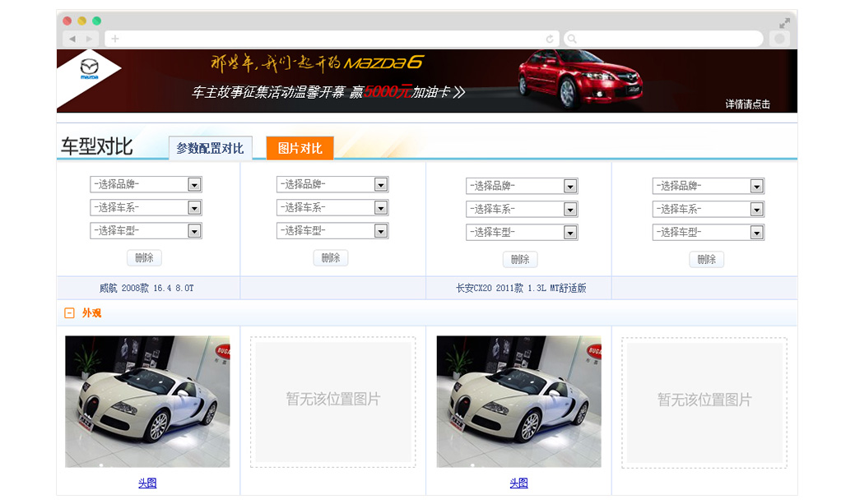This screenshot has width=855, height=504.
Task: Reload the page with refresh icon
Action: tap(550, 39)
